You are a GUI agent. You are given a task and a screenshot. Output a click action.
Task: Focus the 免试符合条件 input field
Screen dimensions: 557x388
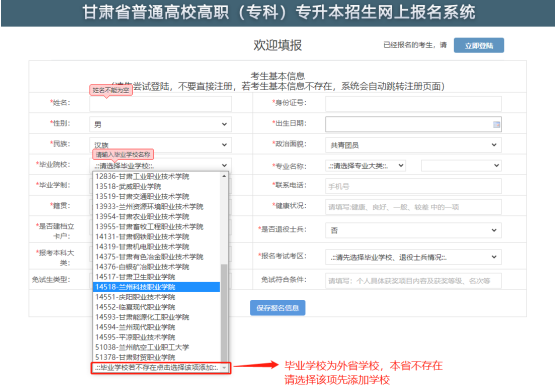(x=413, y=281)
